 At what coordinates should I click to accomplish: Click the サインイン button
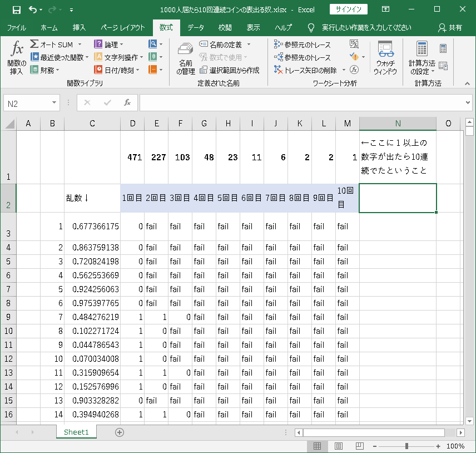click(x=348, y=9)
